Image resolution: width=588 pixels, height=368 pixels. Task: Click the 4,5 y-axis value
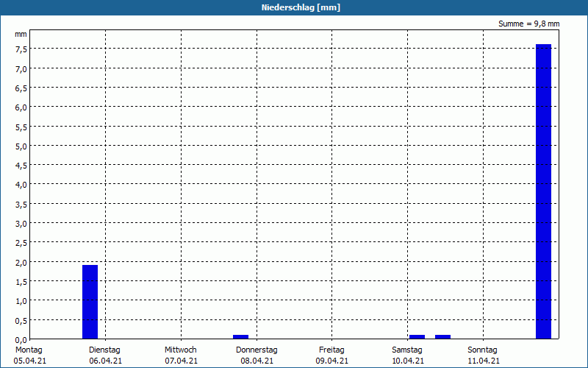click(x=21, y=166)
